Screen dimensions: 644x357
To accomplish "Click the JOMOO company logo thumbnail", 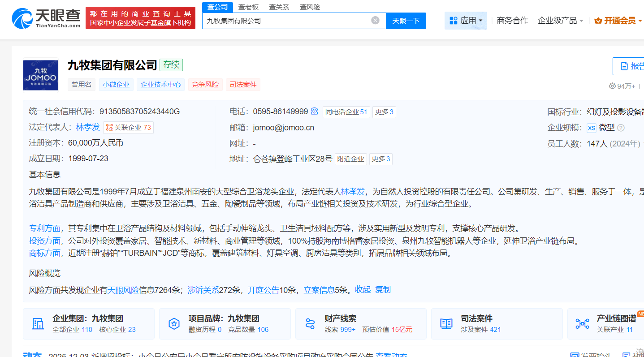I will click(41, 75).
